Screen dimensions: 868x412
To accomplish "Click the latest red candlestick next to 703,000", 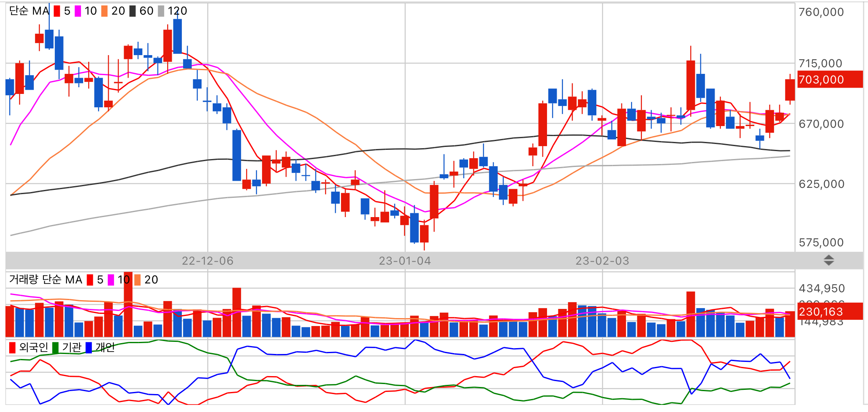I will click(x=790, y=89).
